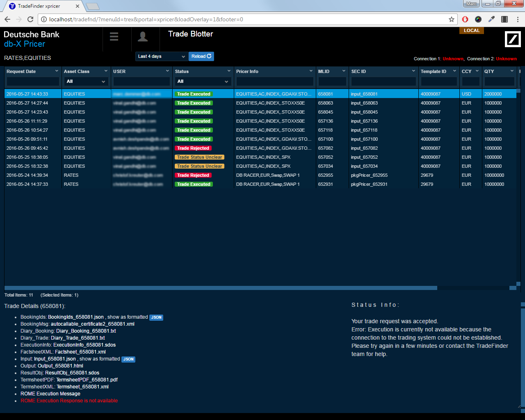Open the hamburger menu icon
525x420 pixels.
[x=114, y=37]
